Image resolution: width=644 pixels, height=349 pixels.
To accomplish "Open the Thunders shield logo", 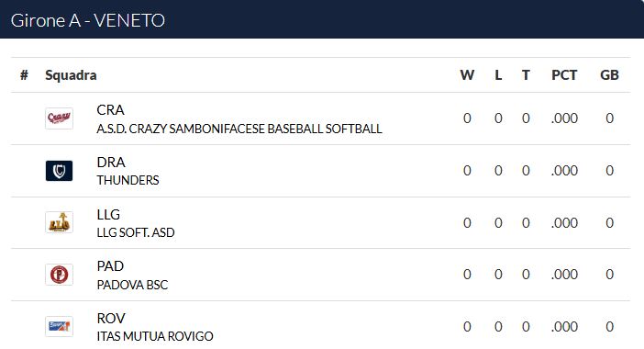I will [x=59, y=171].
